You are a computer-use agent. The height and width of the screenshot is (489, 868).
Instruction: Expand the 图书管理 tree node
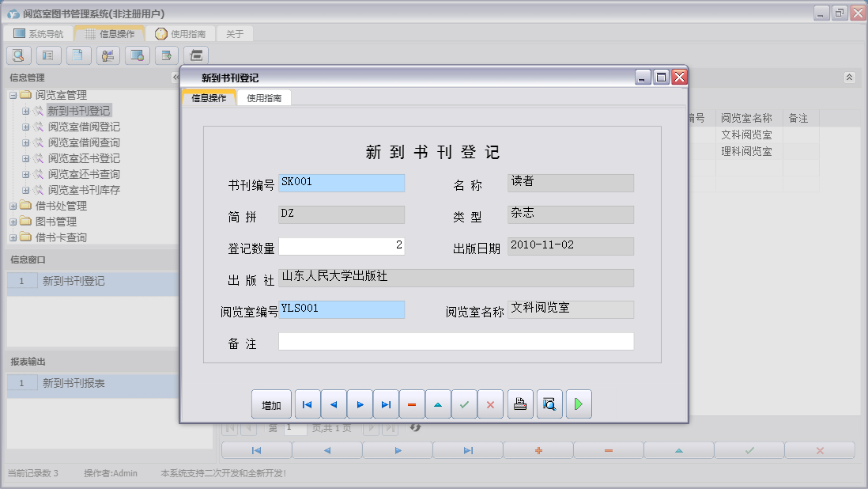click(x=13, y=222)
